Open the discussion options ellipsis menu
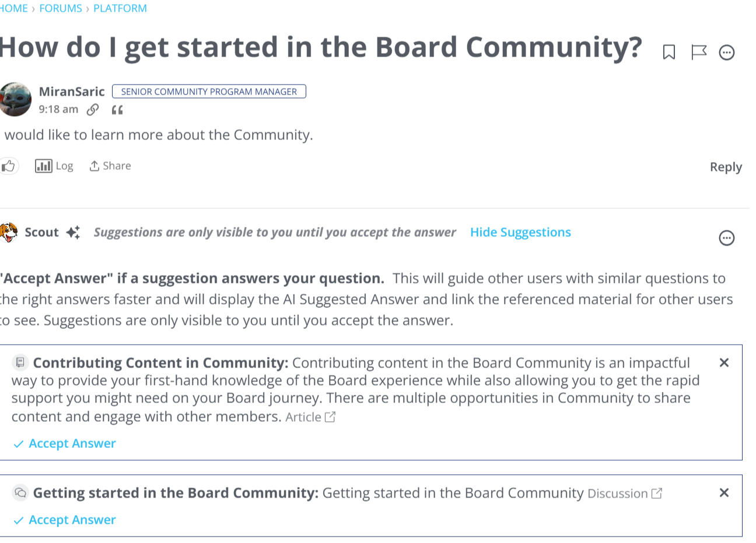756x543 pixels. 727,52
